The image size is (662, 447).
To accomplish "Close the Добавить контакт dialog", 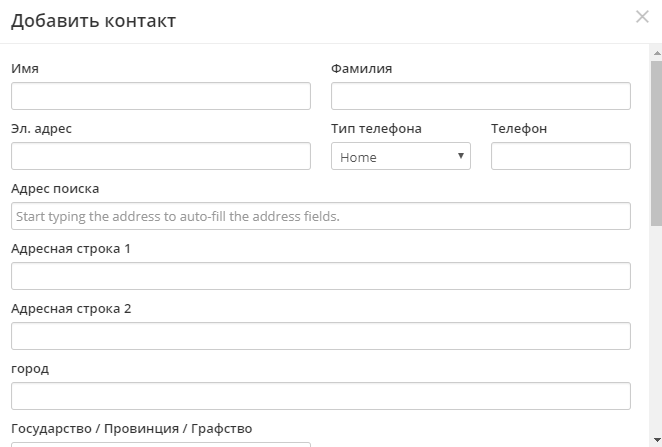I will pos(642,16).
